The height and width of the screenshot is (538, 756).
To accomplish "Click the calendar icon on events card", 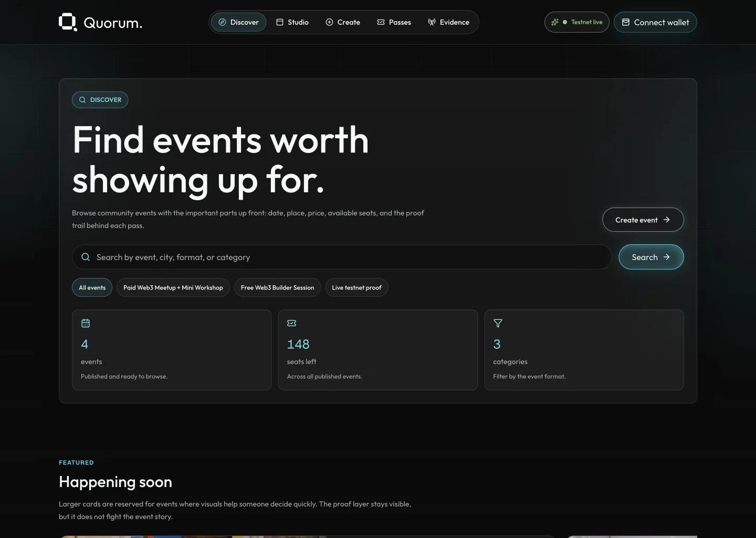I will click(x=86, y=323).
